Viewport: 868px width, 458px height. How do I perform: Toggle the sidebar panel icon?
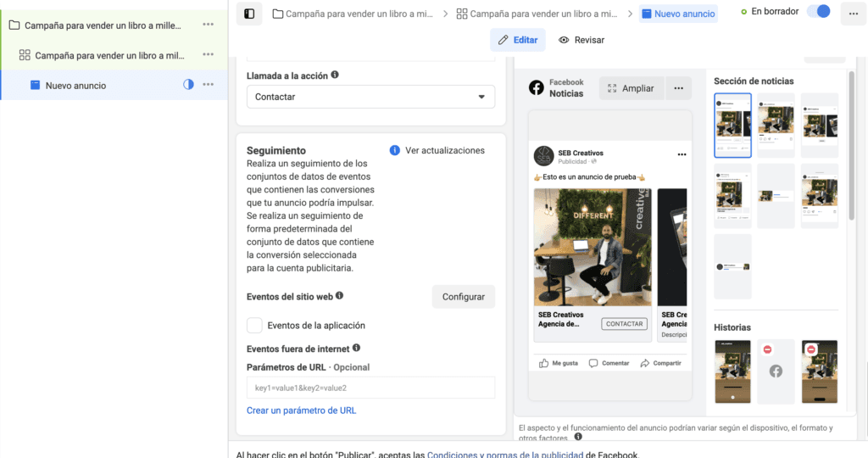(x=249, y=14)
